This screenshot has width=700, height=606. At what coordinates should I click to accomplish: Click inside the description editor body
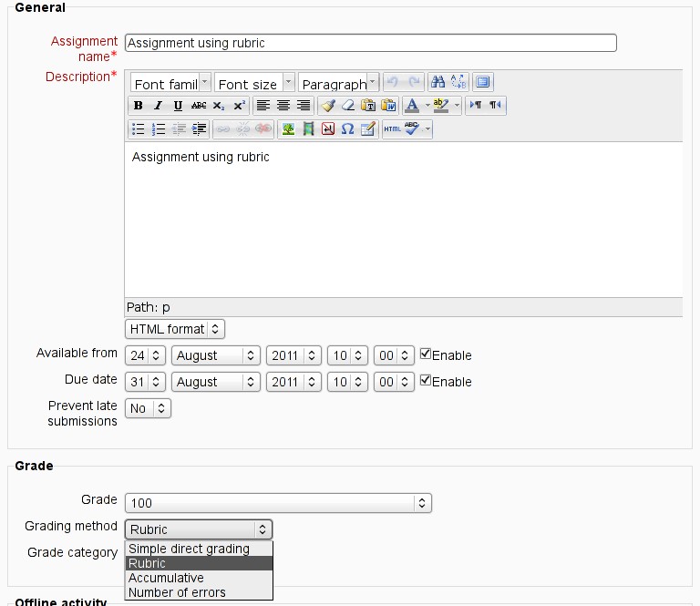coord(404,220)
